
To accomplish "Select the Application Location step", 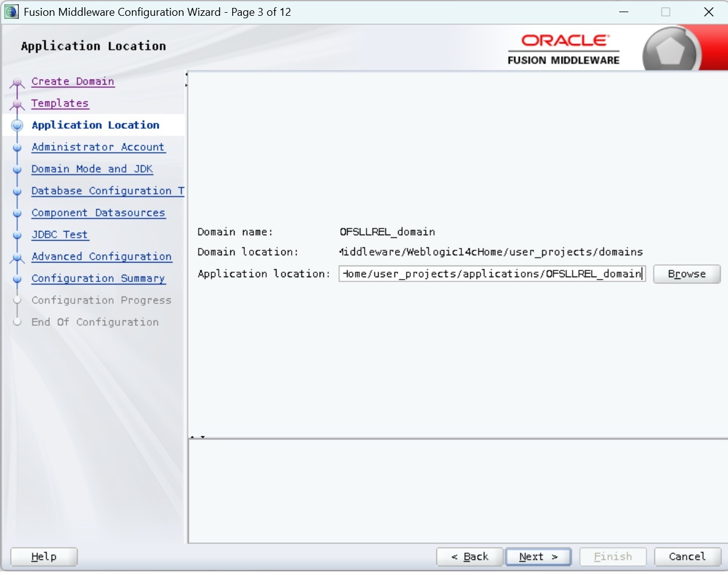I will coord(95,125).
